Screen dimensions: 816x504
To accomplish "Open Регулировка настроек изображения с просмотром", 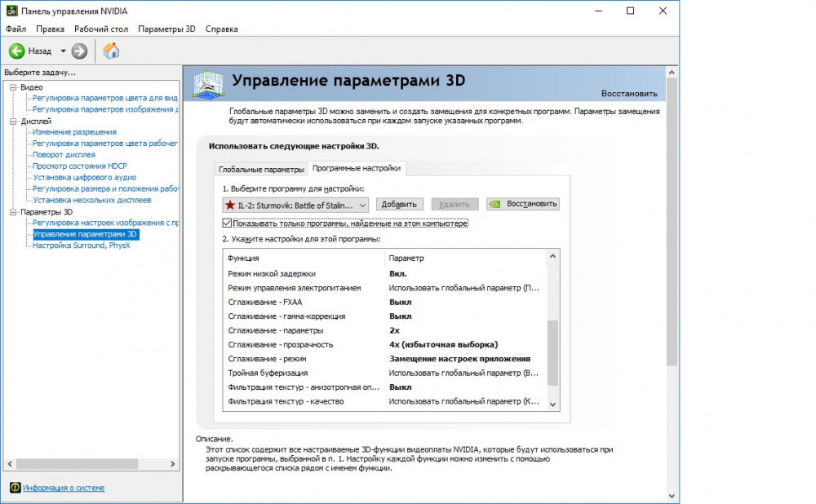I will [105, 223].
